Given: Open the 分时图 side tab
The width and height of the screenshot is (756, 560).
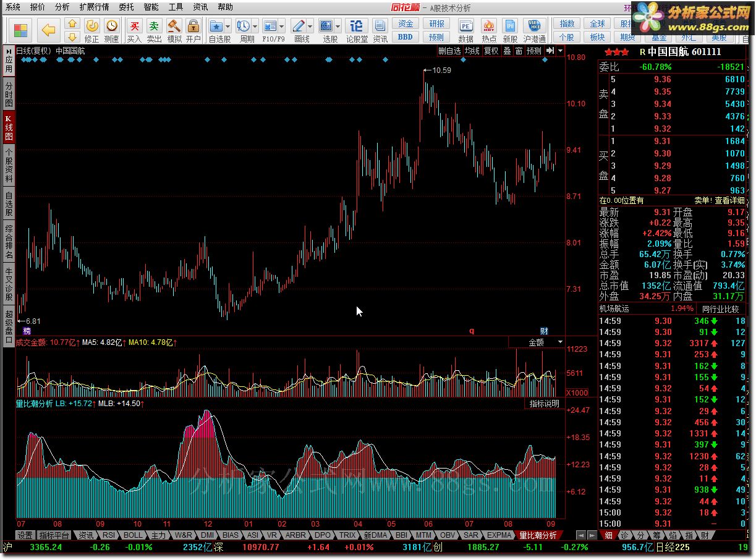Looking at the screenshot, I should tap(9, 95).
